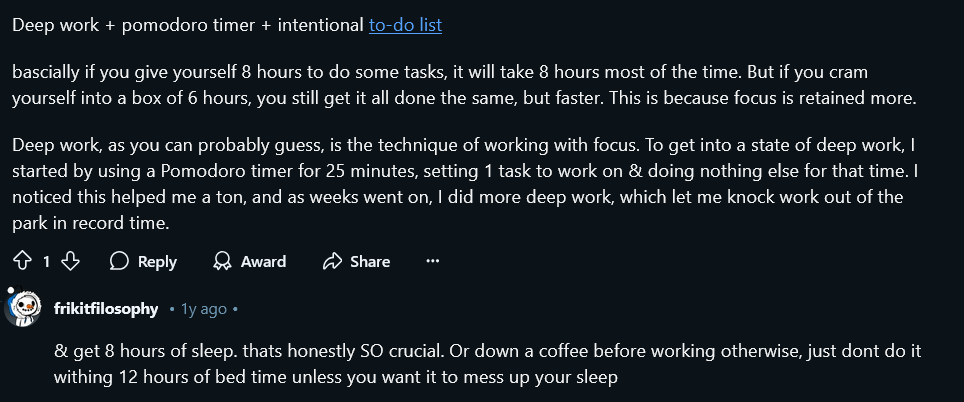
Task: Downvote the deep work comment
Action: [70, 261]
